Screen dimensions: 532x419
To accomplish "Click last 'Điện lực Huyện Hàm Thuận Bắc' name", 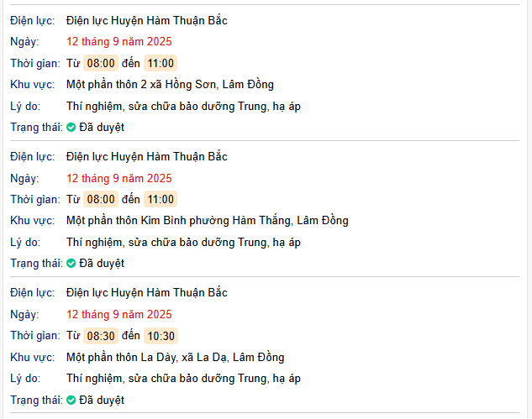I will [147, 292].
